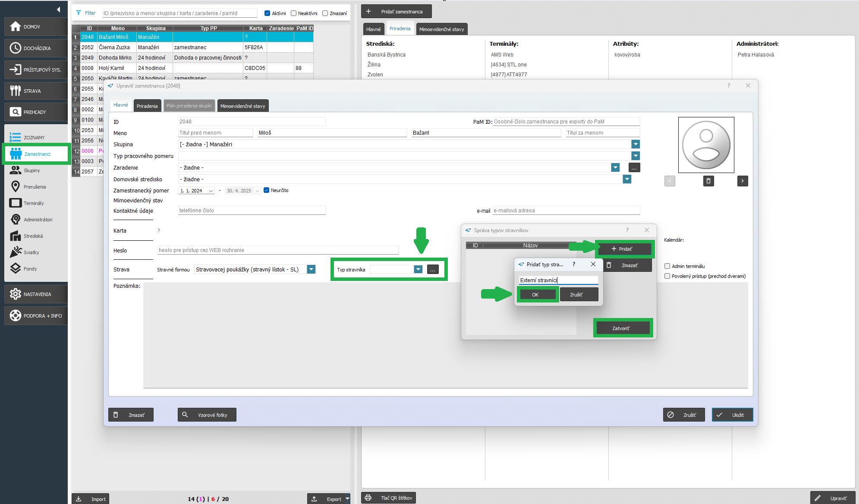Open the Priradenia tab in edit dialog
859x504 pixels.
pos(147,106)
